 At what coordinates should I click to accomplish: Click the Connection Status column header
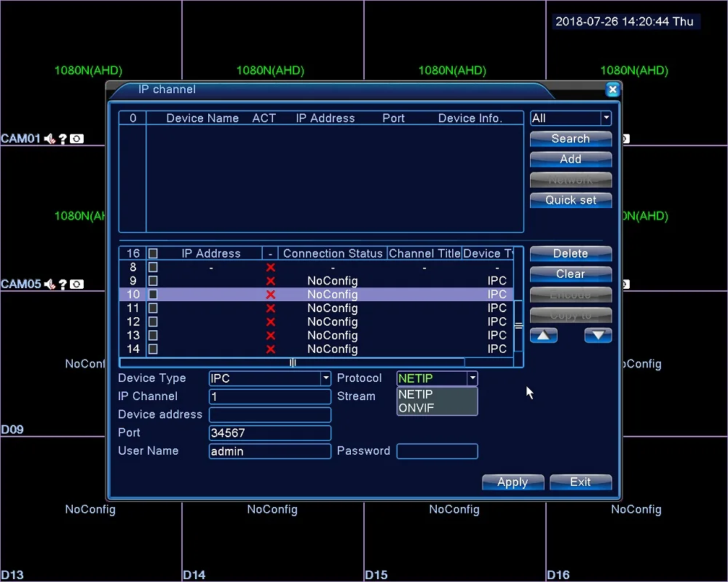click(333, 253)
